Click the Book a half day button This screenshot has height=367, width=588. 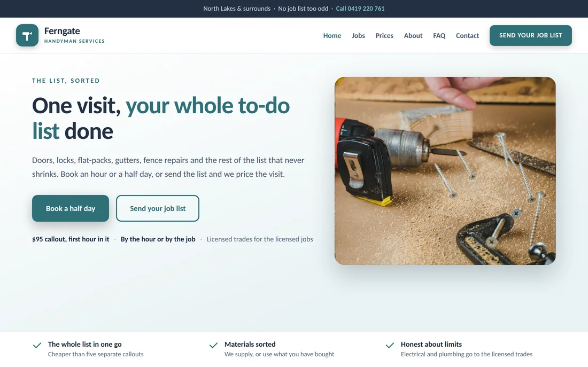(x=71, y=208)
